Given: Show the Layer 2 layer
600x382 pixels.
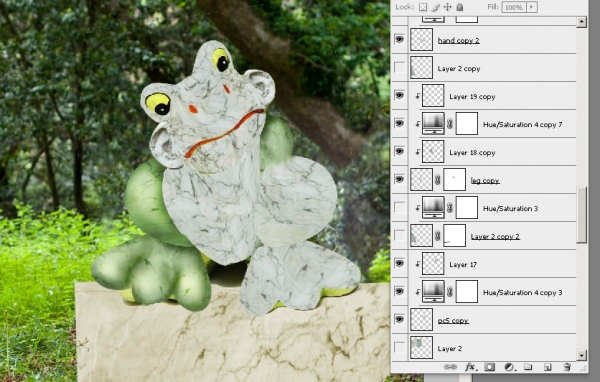Looking at the screenshot, I should (x=399, y=347).
